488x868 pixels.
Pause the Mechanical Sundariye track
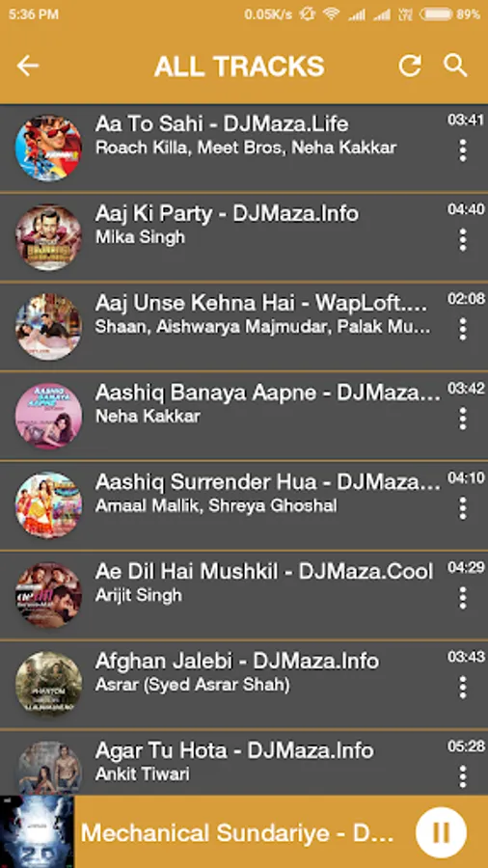coord(441,832)
